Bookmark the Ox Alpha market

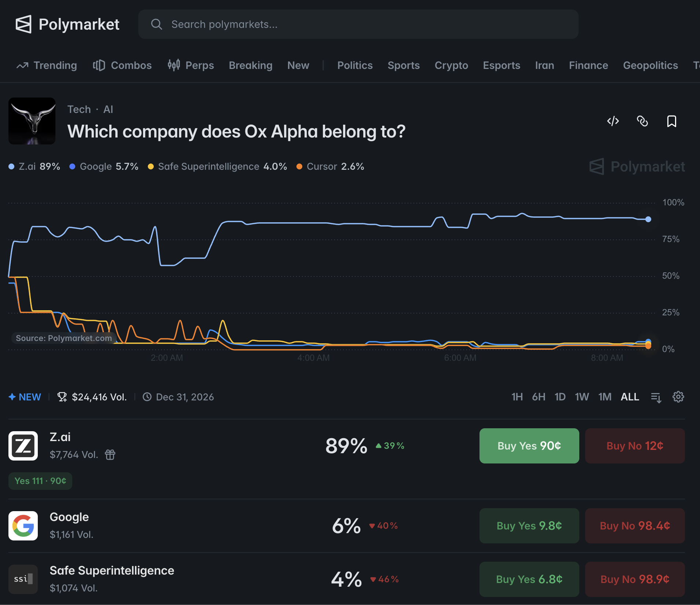(x=671, y=121)
